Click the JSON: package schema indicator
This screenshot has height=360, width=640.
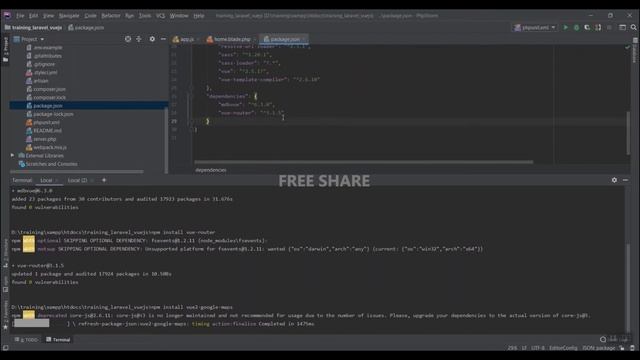point(598,348)
